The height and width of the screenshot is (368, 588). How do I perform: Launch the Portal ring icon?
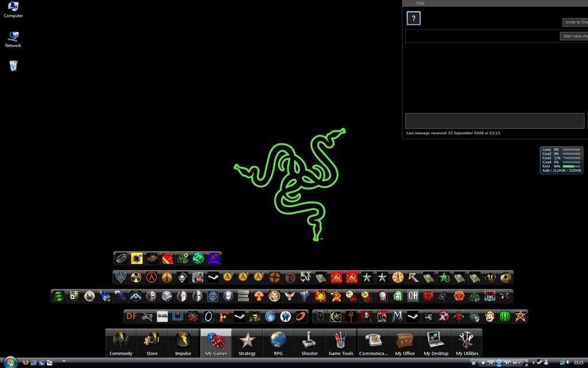pos(208,317)
